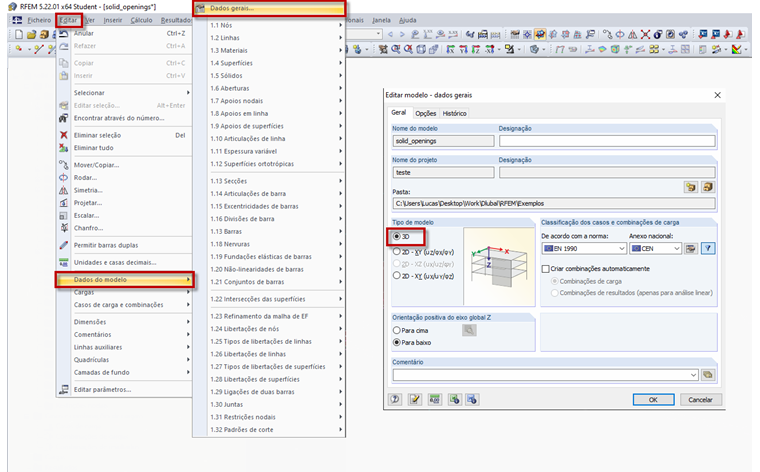Click the load default settings icon in the dialog

(x=454, y=399)
